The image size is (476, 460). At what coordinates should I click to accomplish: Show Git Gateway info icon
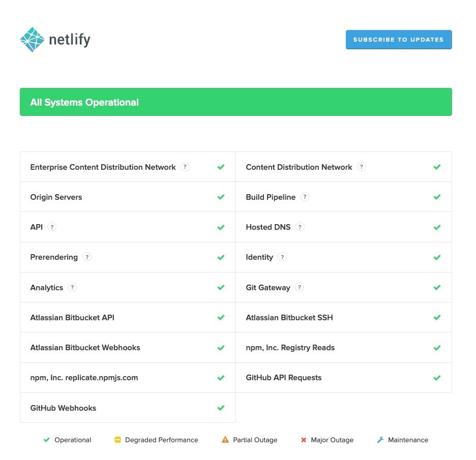[300, 287]
